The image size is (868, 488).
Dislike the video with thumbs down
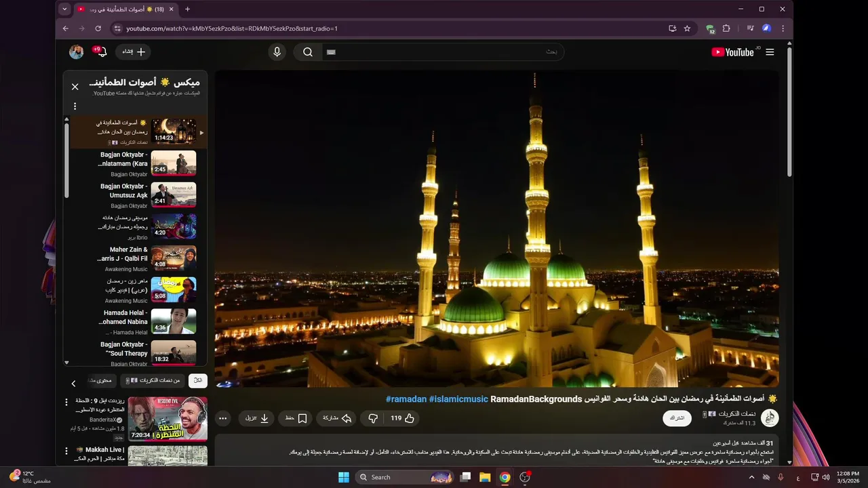click(x=372, y=418)
